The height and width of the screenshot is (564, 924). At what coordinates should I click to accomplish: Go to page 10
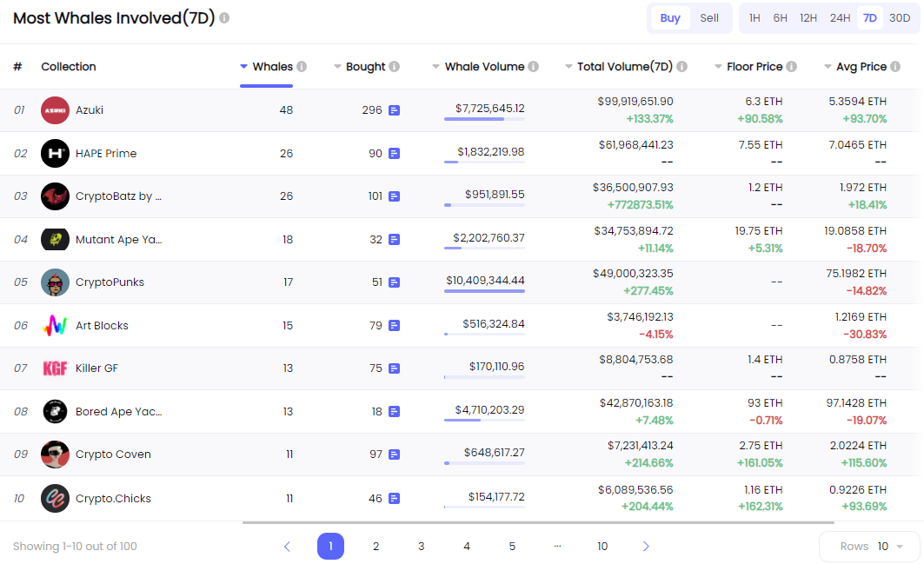[602, 547]
